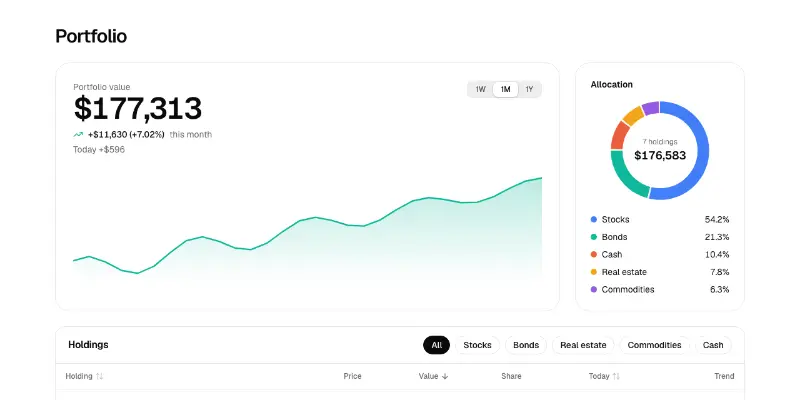Click the Holdings section heading
Image resolution: width=800 pixels, height=400 pixels.
click(x=88, y=344)
